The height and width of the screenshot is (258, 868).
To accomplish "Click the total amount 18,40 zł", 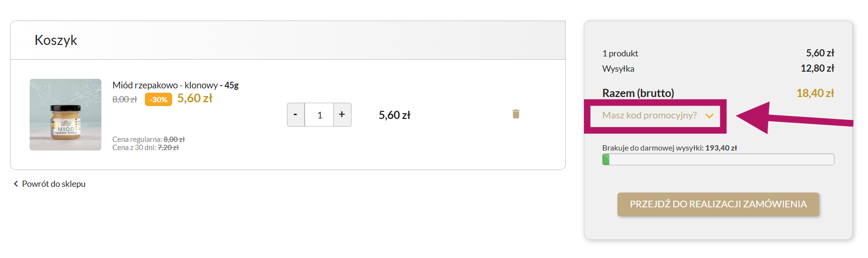I will [x=815, y=93].
